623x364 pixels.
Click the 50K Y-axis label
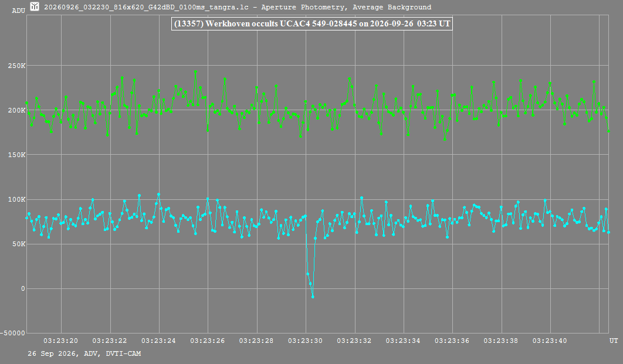pos(19,244)
